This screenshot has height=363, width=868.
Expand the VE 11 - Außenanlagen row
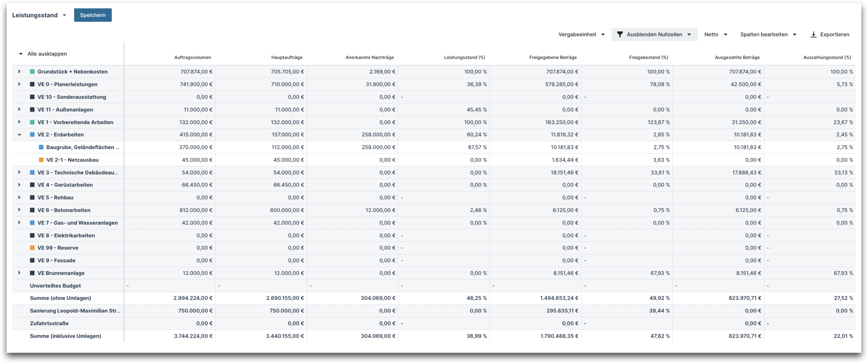[19, 109]
